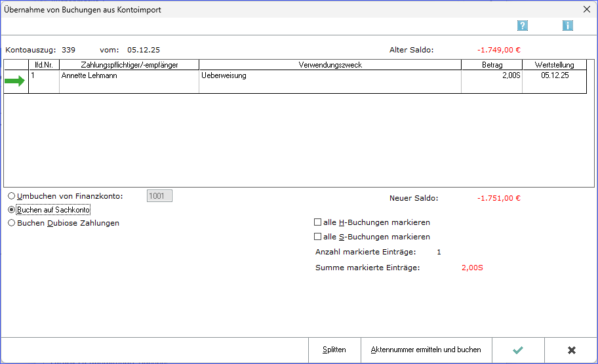Screen dimensions: 598x364
Task: Cancel with the black X button
Action: [x=571, y=350]
